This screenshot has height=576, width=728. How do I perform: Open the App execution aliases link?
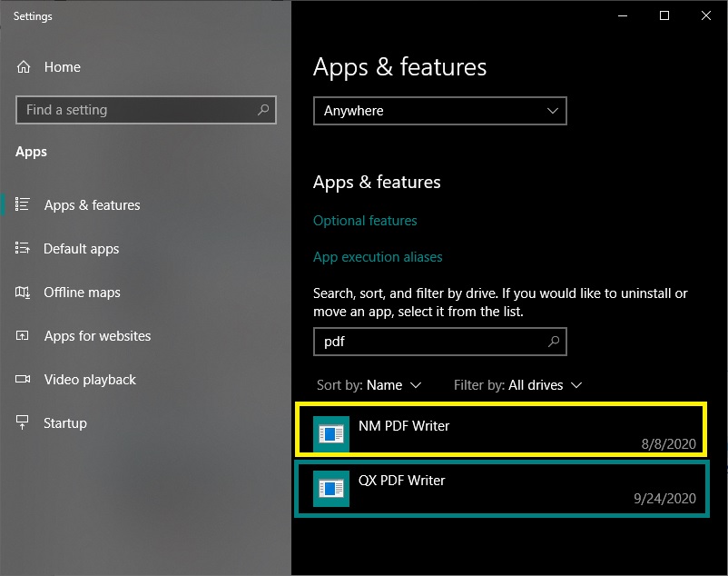[378, 257]
